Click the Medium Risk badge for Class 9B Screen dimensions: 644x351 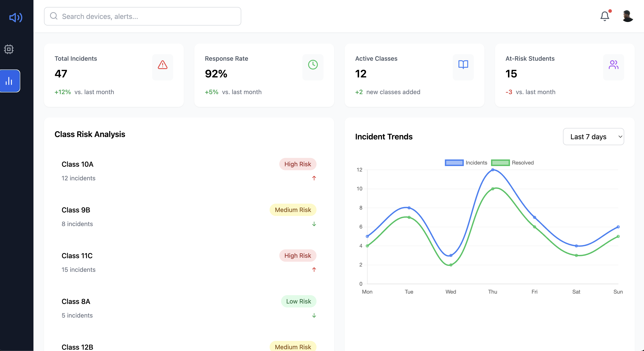point(293,210)
